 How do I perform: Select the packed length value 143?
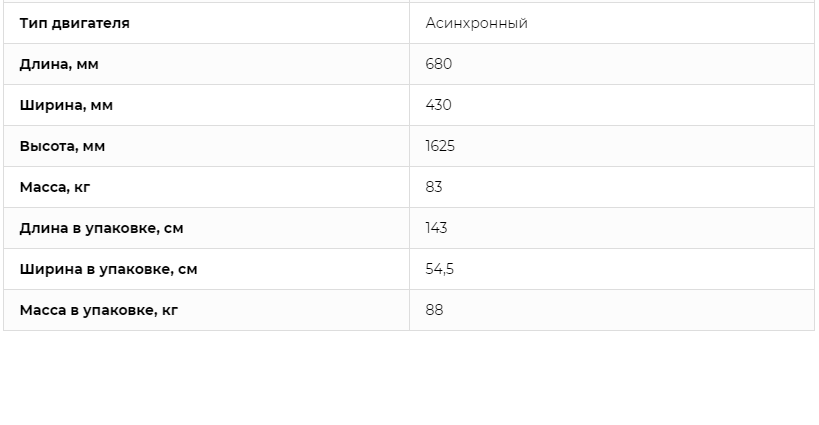tap(437, 228)
